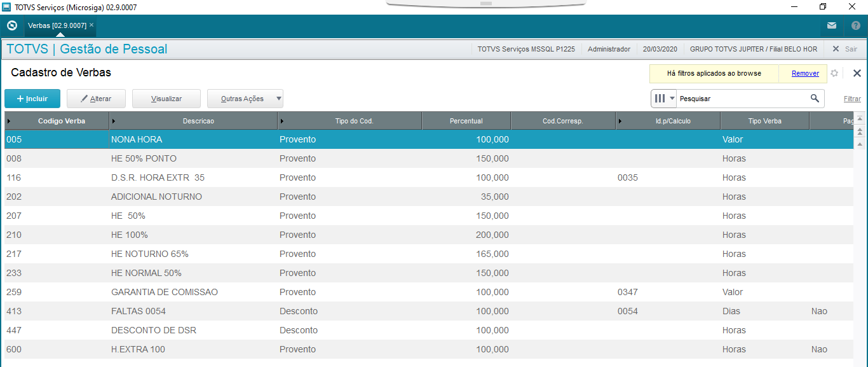Click the Alterar button
Viewport: 868px width, 367px height.
[96, 99]
